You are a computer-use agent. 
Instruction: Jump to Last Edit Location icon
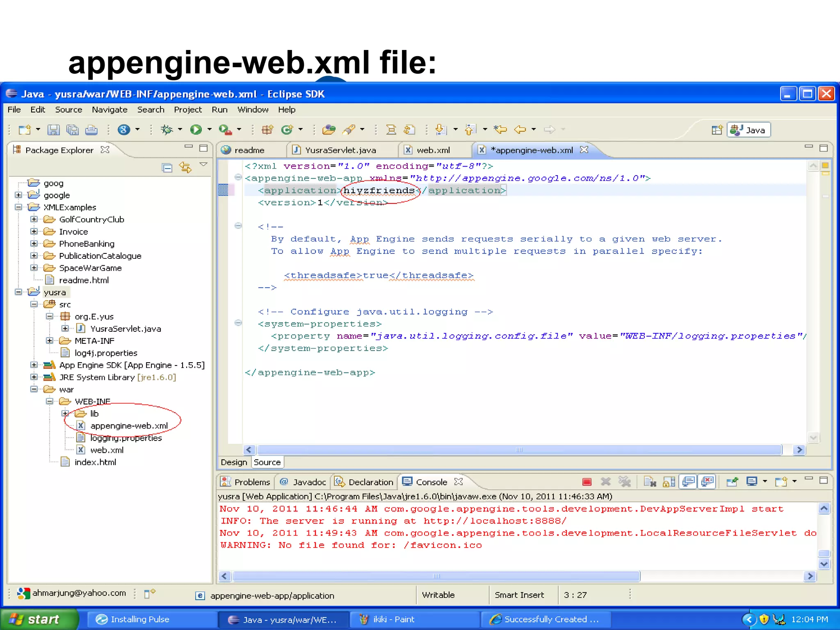click(500, 130)
